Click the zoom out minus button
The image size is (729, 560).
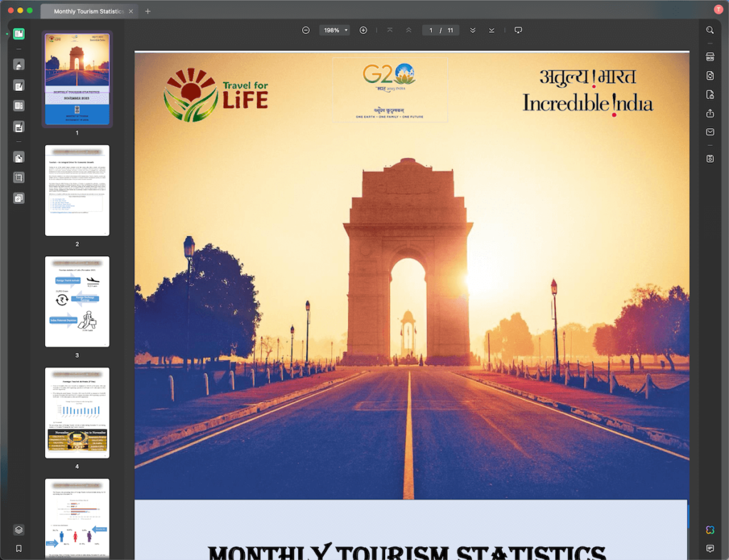click(306, 30)
